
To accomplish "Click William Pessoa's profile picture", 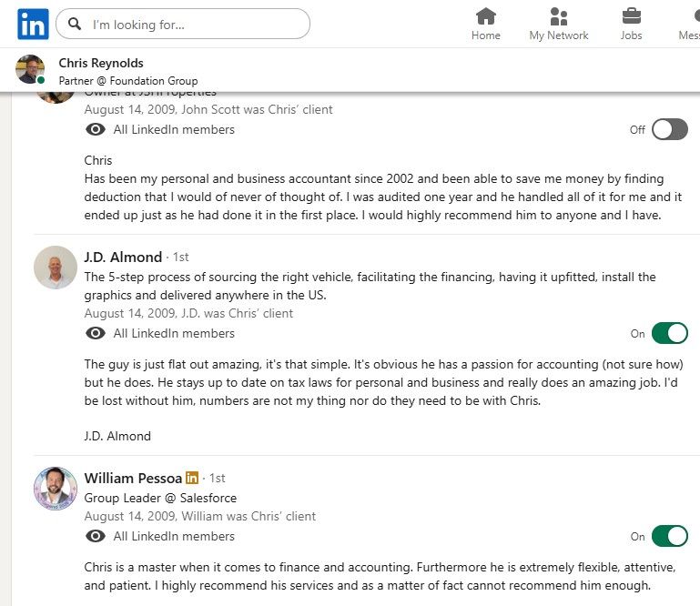I will pyautogui.click(x=55, y=489).
